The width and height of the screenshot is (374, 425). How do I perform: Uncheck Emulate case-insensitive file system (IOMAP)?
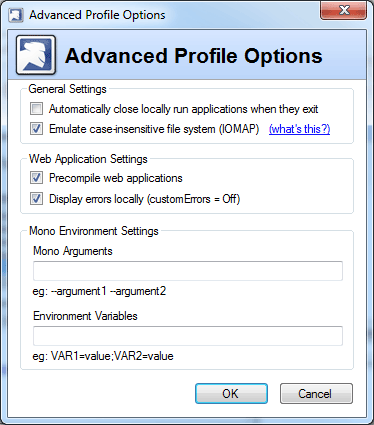tap(36, 129)
